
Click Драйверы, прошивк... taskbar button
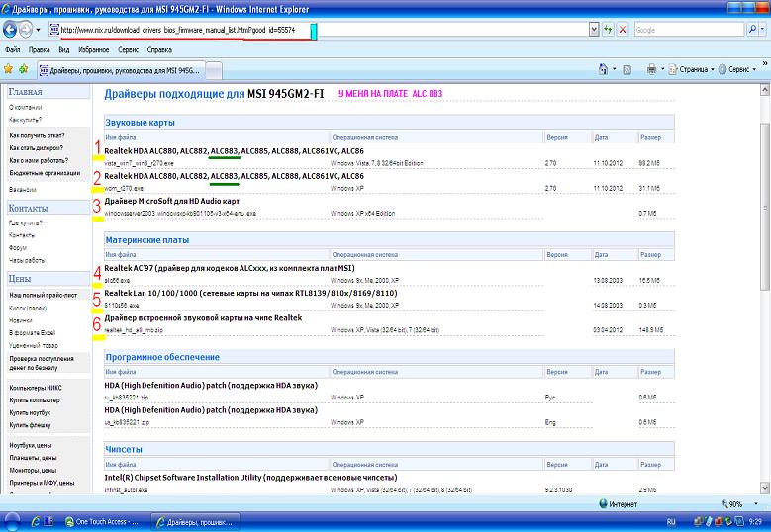coord(195,522)
